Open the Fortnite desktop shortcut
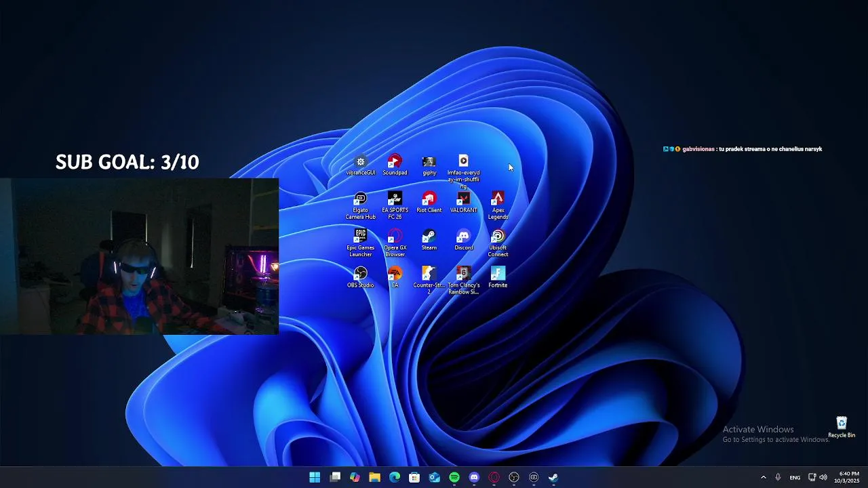Screen dimensions: 868x488 (x=498, y=277)
